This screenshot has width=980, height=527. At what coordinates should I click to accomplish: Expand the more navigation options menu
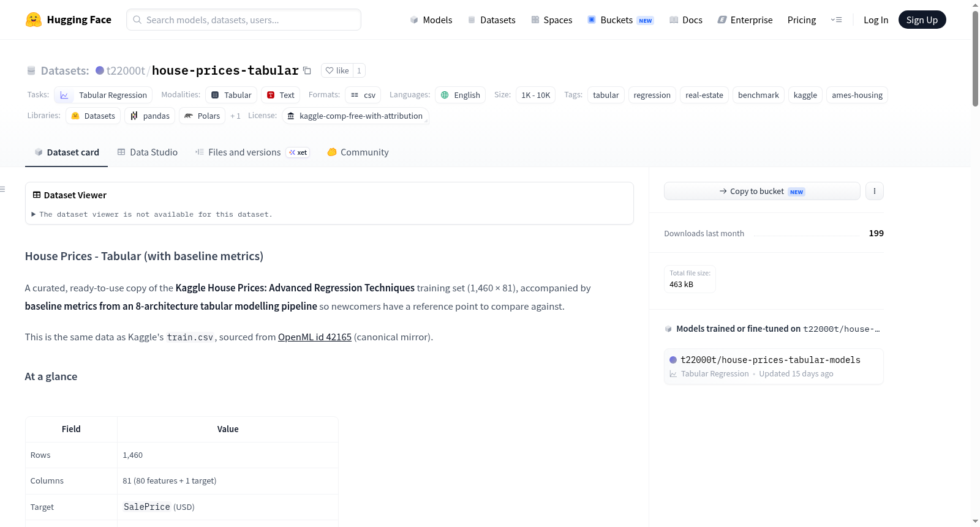coord(836,20)
